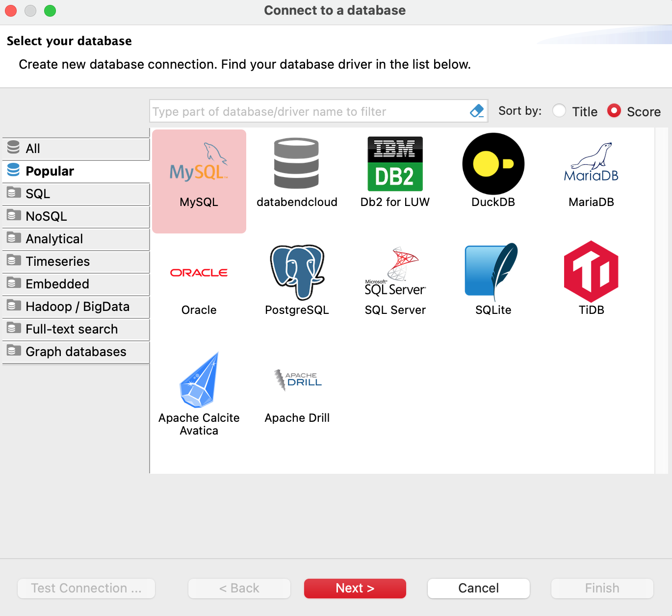Screen dimensions: 672x616
Task: Select the SQLite feather icon
Action: pos(492,271)
